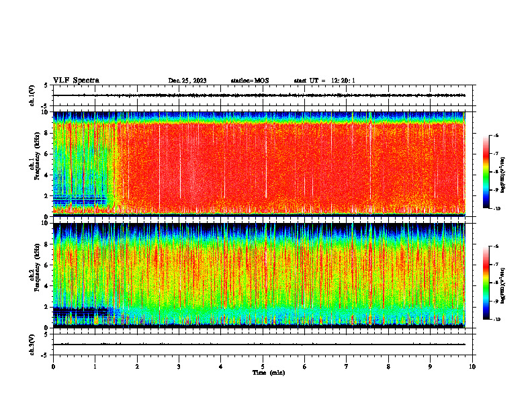Screen dimensions: 532x411
Task: Click the "-5" tick on ch.3(V) axis
Action: 44,355
